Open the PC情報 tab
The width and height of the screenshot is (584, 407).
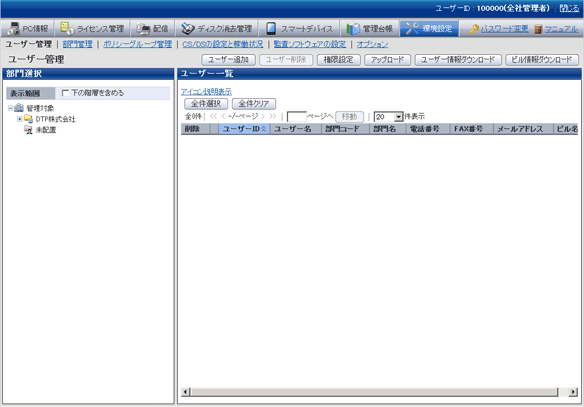point(28,28)
